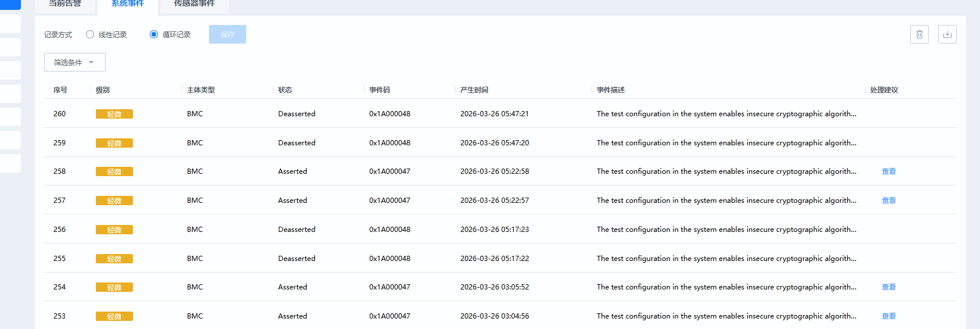Switch to the 当前告警 tab
The height and width of the screenshot is (329, 980).
pos(65,4)
